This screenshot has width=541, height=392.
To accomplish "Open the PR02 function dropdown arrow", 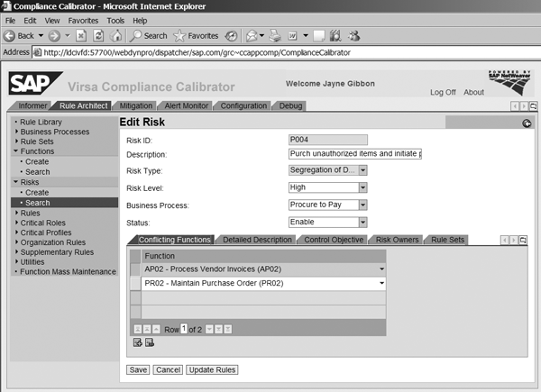I will [x=381, y=283].
